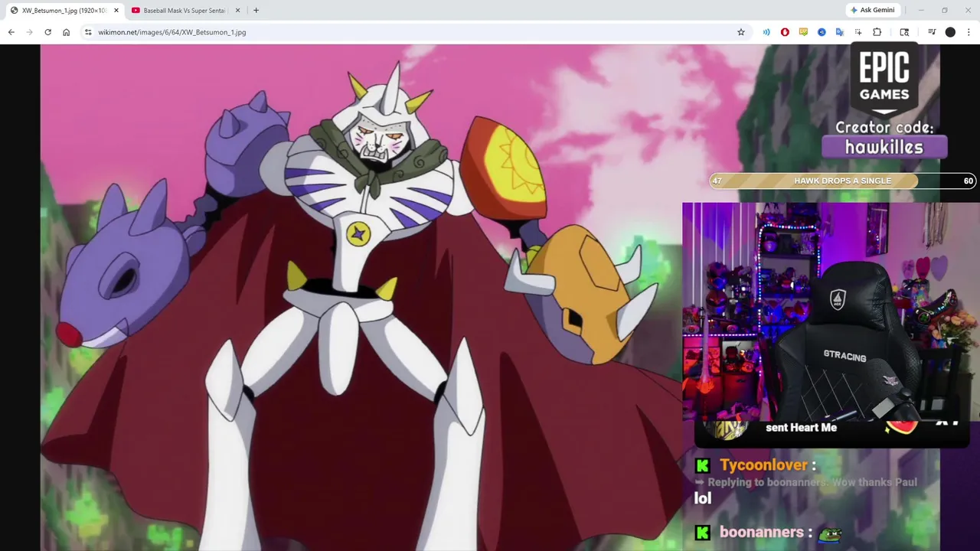This screenshot has height=551, width=980.
Task: Reload the current page
Action: [x=47, y=32]
